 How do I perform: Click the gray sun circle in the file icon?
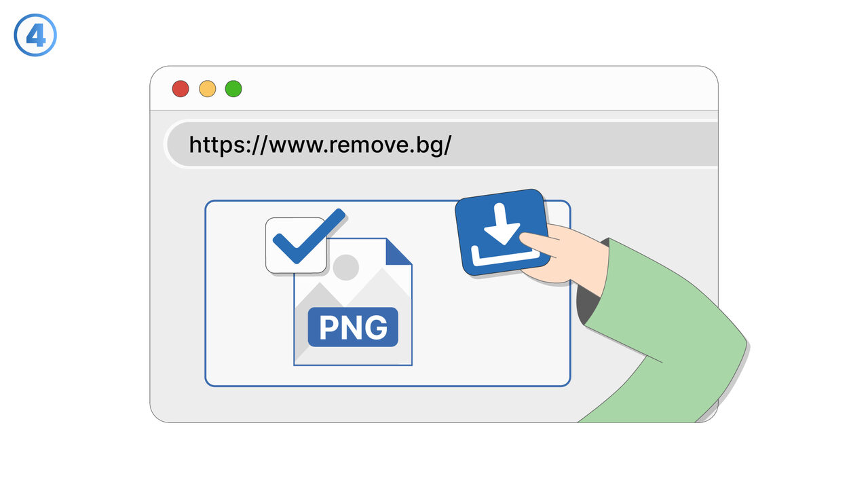pyautogui.click(x=345, y=268)
